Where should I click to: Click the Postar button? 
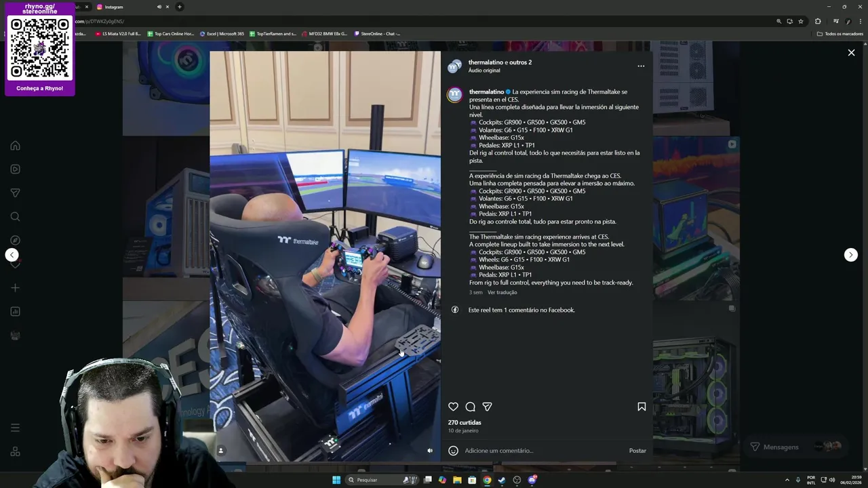[x=637, y=451]
